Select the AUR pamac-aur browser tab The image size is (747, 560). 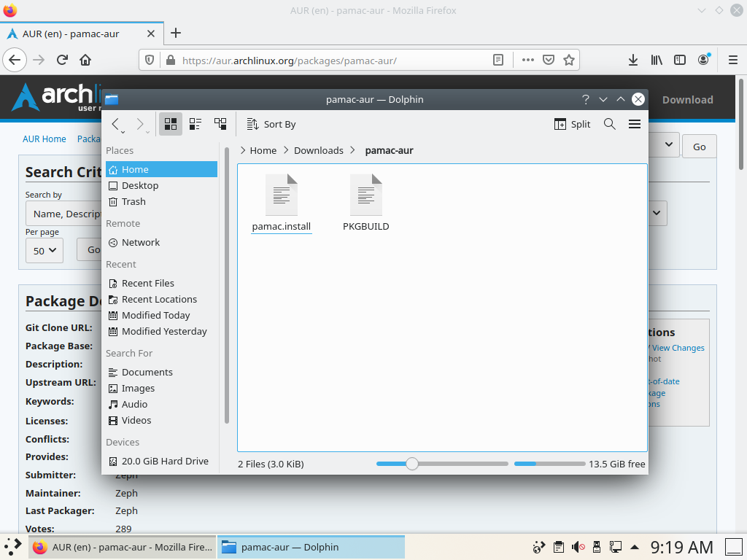point(82,34)
